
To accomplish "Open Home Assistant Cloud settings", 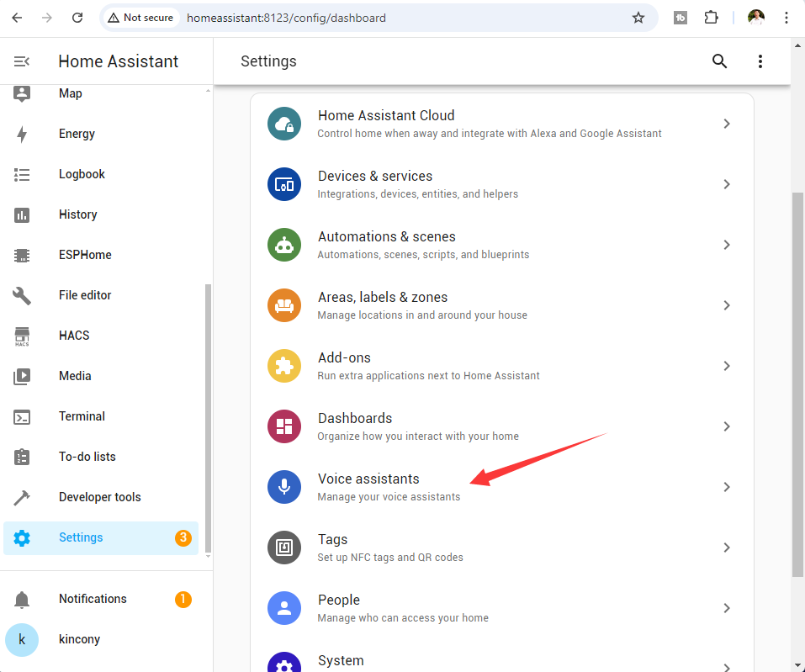I will tap(501, 124).
